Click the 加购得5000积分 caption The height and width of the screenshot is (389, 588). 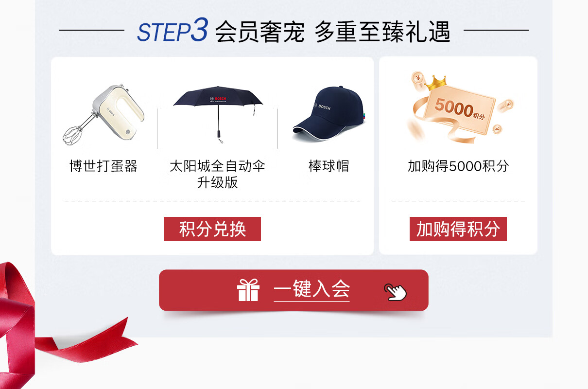(458, 166)
